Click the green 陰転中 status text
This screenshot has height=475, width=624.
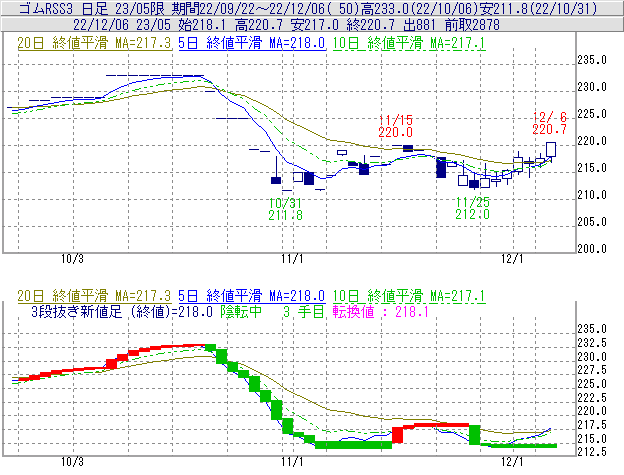[241, 311]
